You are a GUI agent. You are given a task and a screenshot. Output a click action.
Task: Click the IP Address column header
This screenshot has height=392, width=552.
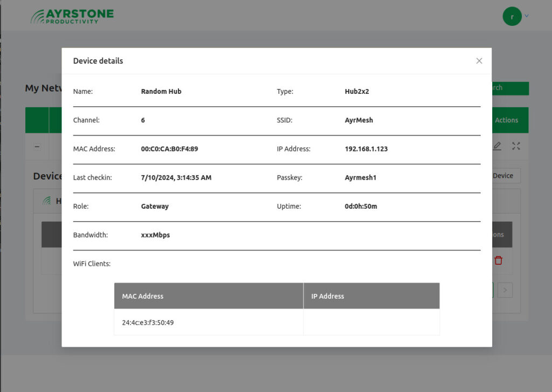pos(328,296)
